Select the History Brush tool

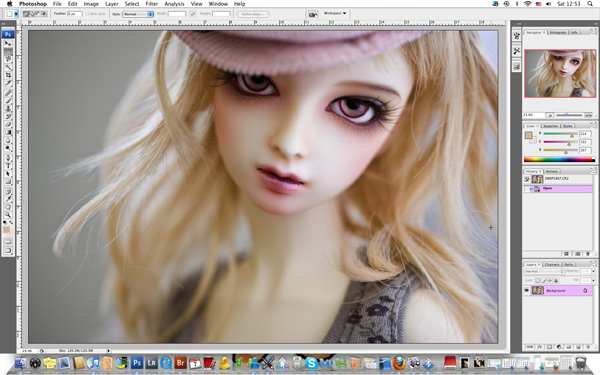8,117
